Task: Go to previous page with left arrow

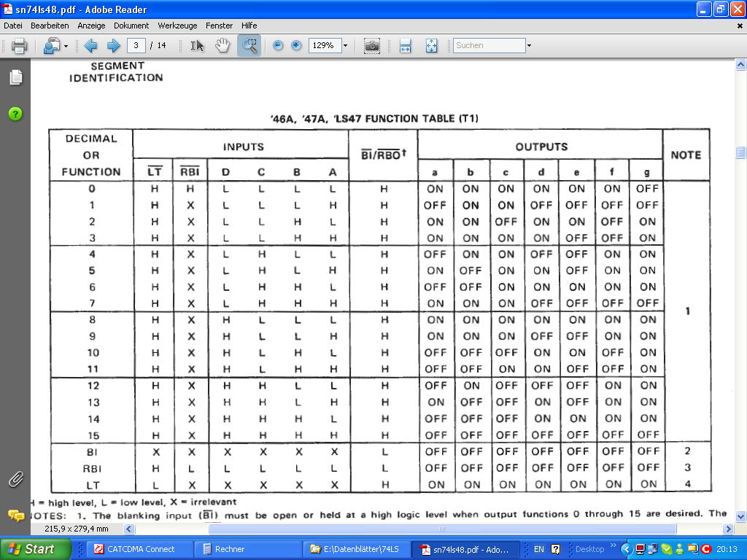Action: pos(90,46)
